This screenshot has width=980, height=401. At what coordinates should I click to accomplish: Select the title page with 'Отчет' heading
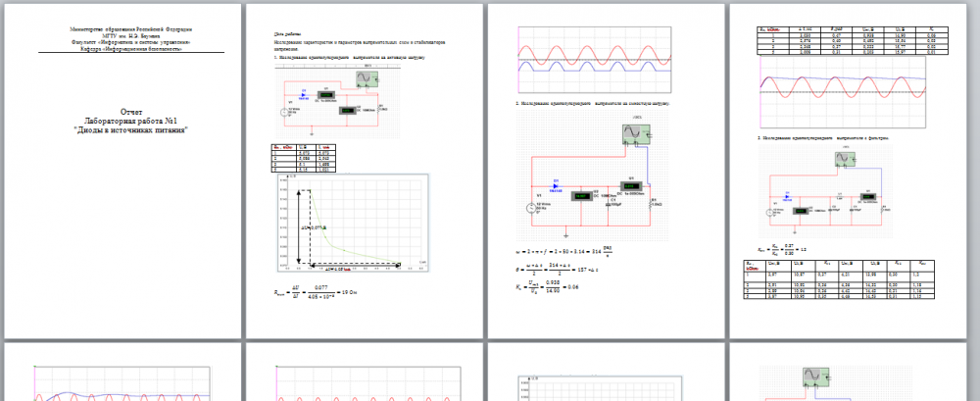122,171
